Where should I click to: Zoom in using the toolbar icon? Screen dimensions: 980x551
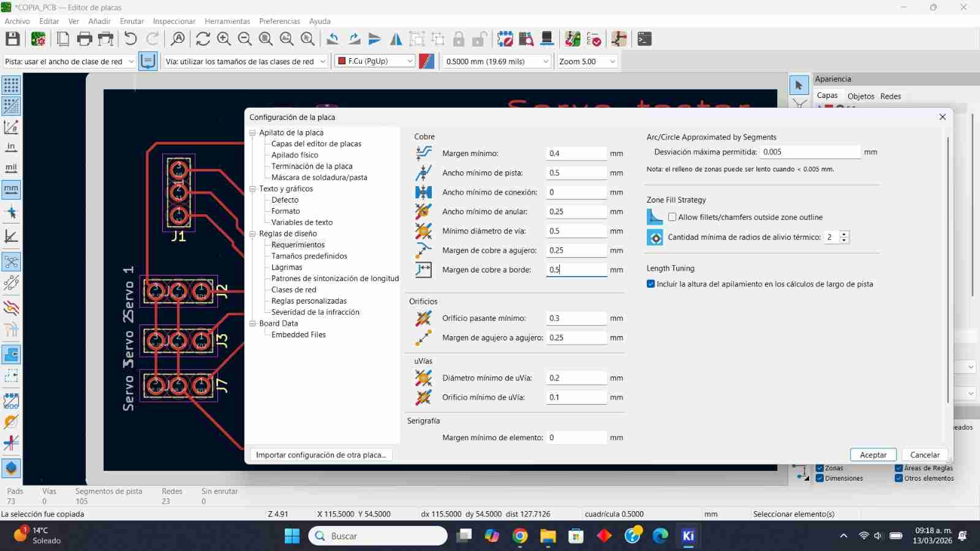point(224,39)
